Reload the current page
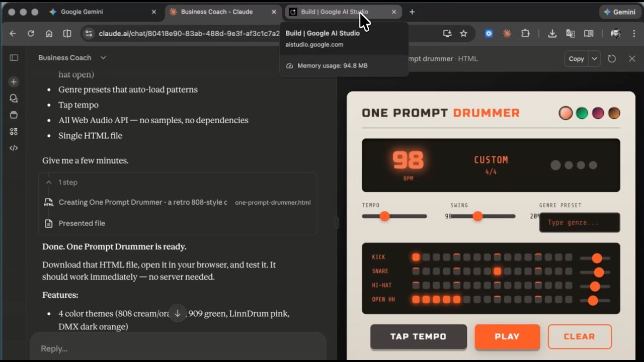 31,33
